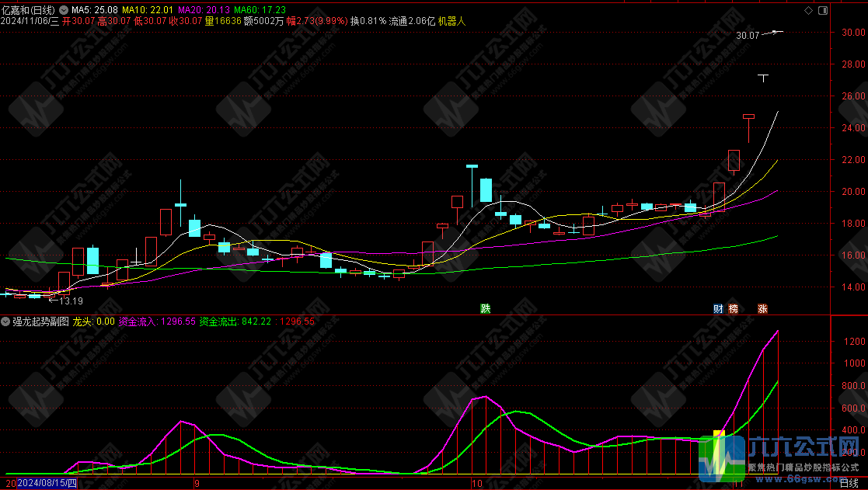The image size is (868, 490).
Task: Click the 涨 event marker icon
Action: pos(762,308)
